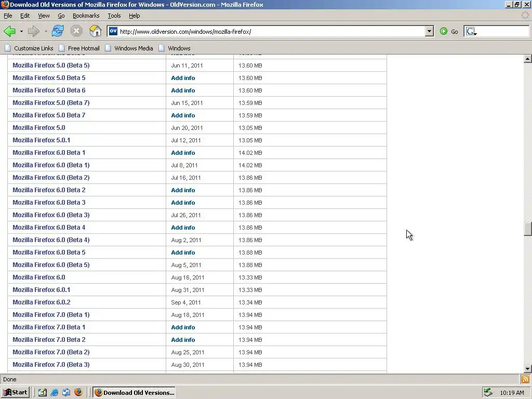Click the vertical scrollbar thumb
The height and width of the screenshot is (399, 532).
[x=528, y=229]
